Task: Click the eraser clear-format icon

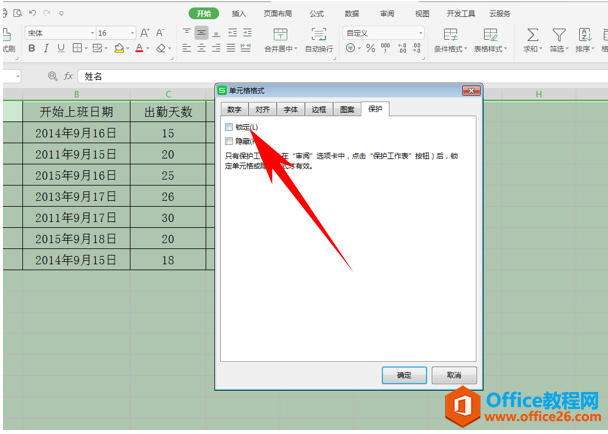Action: pos(161,48)
